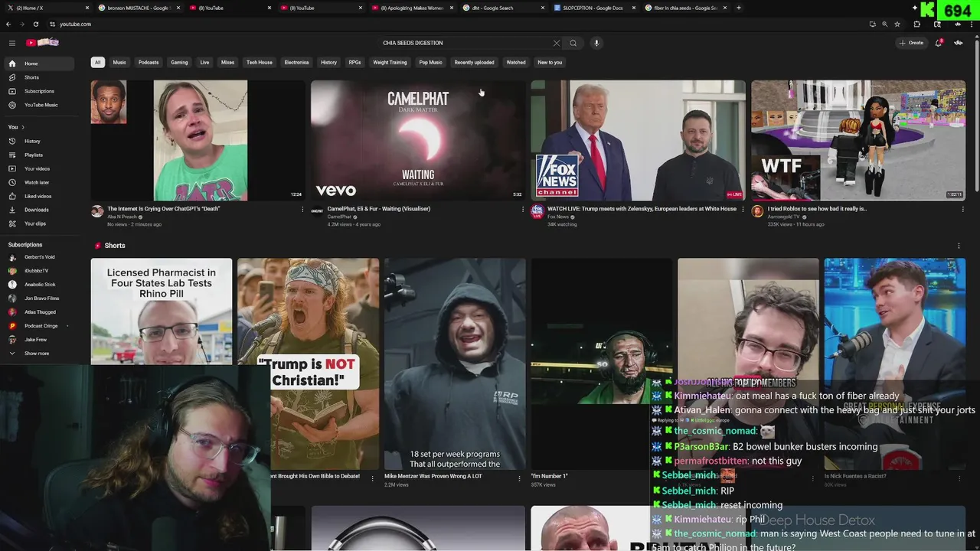Reload the page in browser toolbar

coord(35,24)
